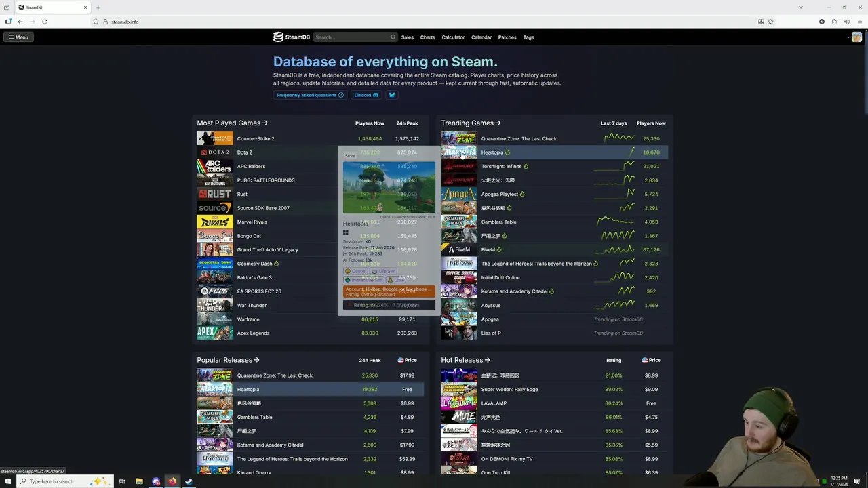
Task: Click the Windows taskbar search box
Action: 64,481
